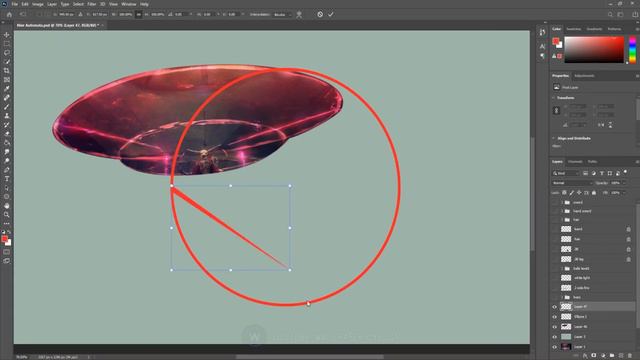Viewport: 640px width, 360px height.
Task: Toggle lock all icon in Layers panel
Action: [594, 193]
